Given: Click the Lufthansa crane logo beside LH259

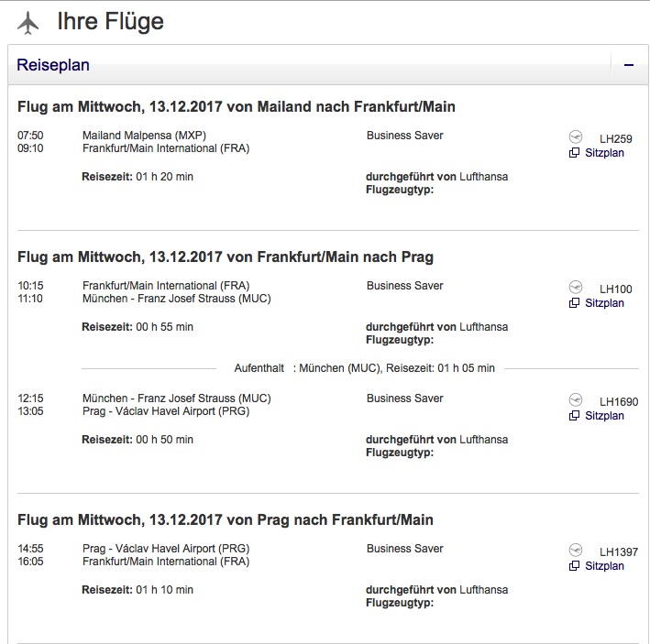Looking at the screenshot, I should [x=576, y=136].
